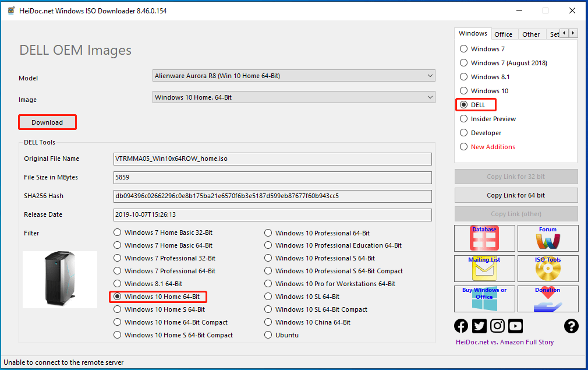Select the Developer radio option

point(480,133)
